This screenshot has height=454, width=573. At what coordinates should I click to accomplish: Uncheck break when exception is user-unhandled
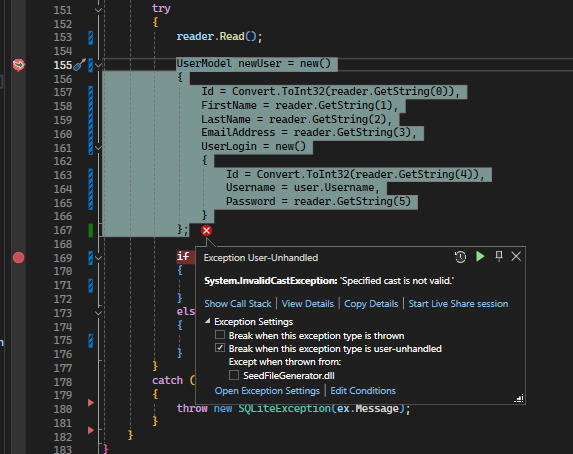point(220,348)
